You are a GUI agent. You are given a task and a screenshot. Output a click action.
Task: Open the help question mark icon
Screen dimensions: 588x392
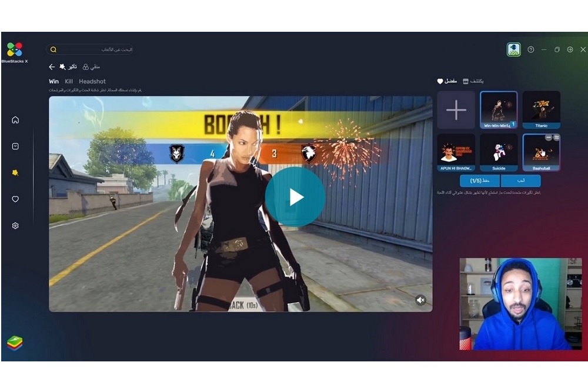tap(531, 50)
